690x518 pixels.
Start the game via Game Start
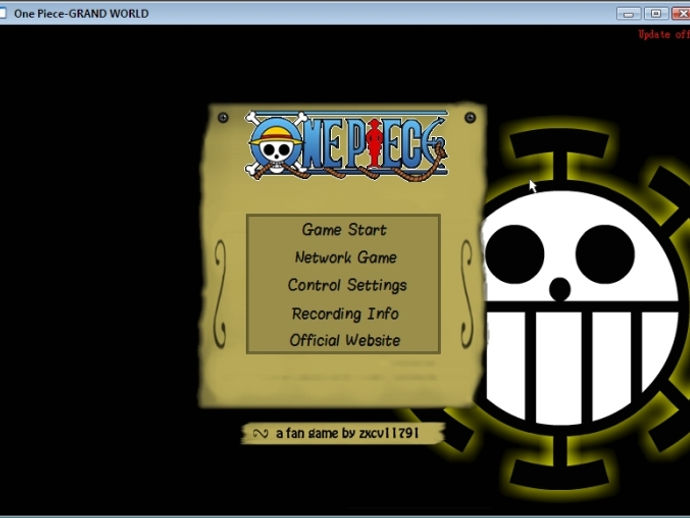[x=344, y=230]
